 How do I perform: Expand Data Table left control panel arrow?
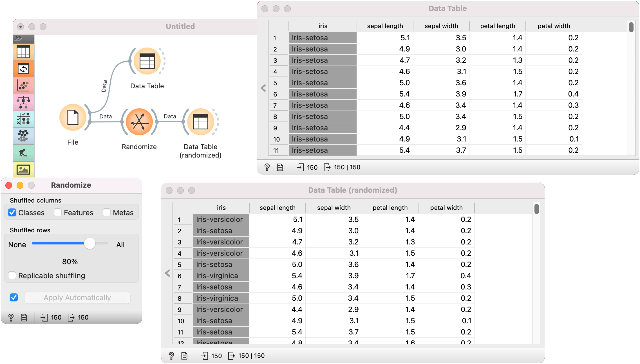(263, 88)
